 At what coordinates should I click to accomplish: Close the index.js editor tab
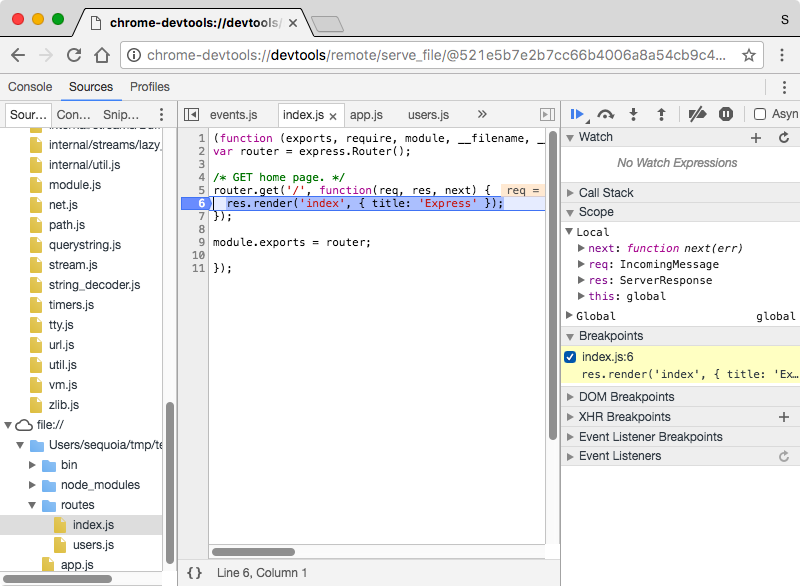333,116
